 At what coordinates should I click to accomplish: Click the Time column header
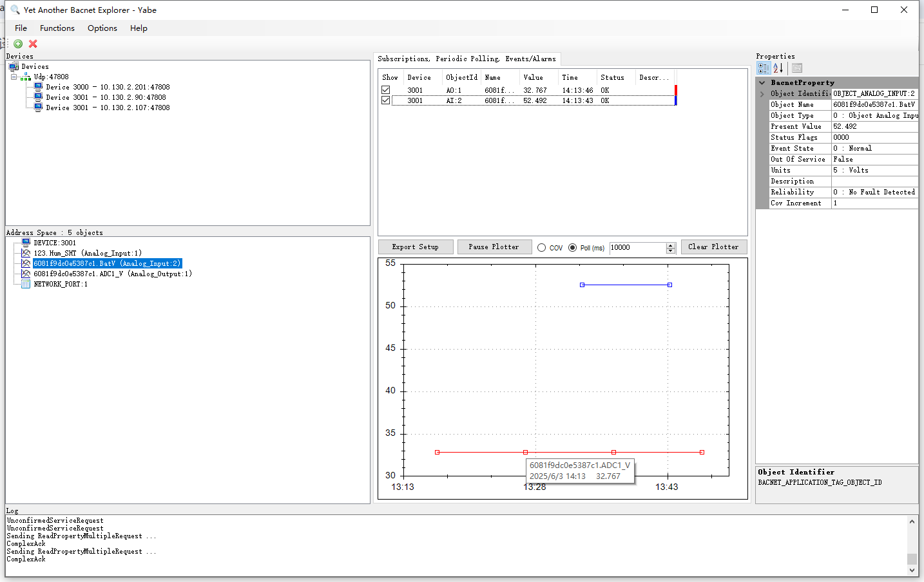[x=577, y=77]
